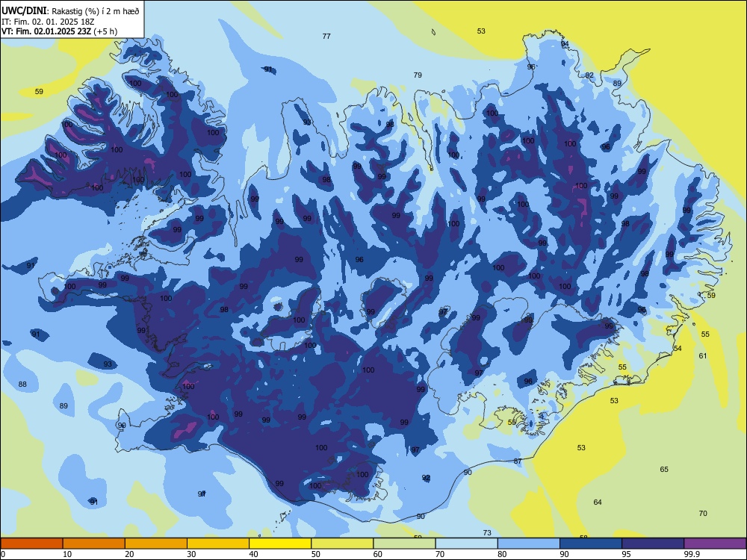747x560 pixels.
Task: Click the purple above-99.9 legend swatch
Action: (715, 544)
